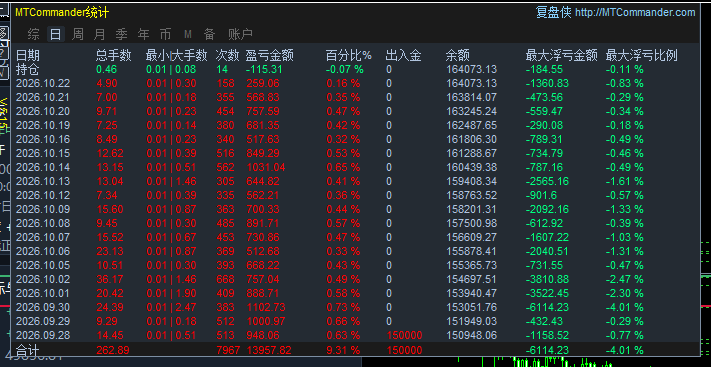Click the 最大浮亏比例 column header
The width and height of the screenshot is (711, 367).
(x=642, y=55)
